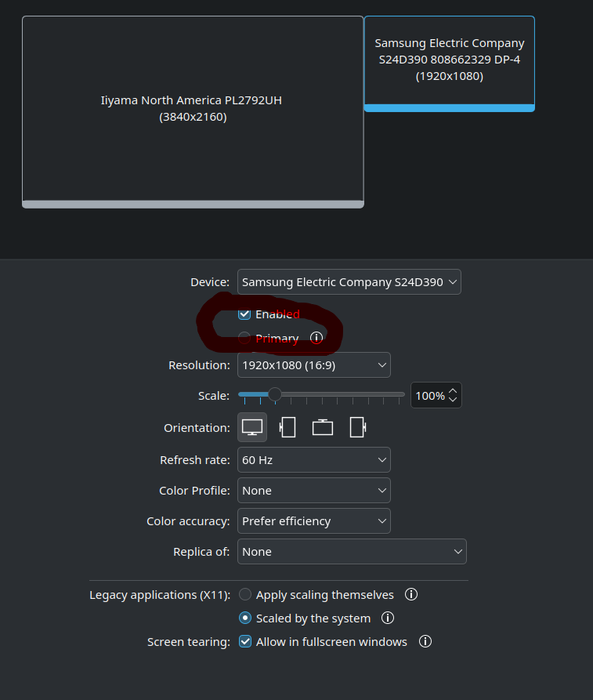Open the Color accuracy dropdown
593x700 pixels.
pyautogui.click(x=314, y=521)
